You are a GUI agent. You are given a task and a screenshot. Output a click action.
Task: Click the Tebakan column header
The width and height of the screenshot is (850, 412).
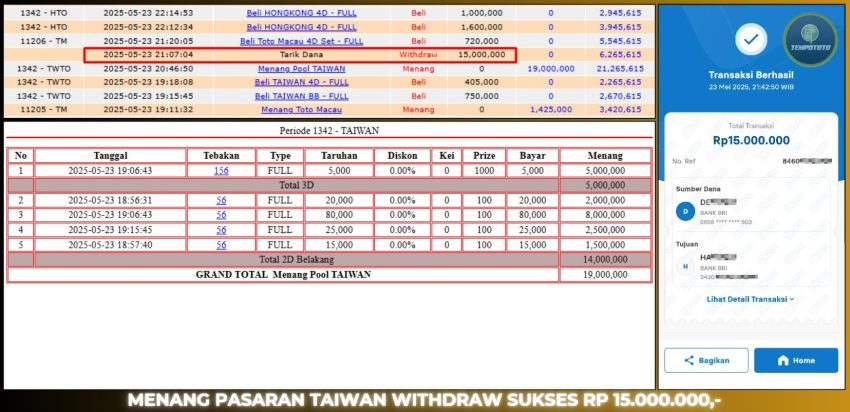[221, 156]
